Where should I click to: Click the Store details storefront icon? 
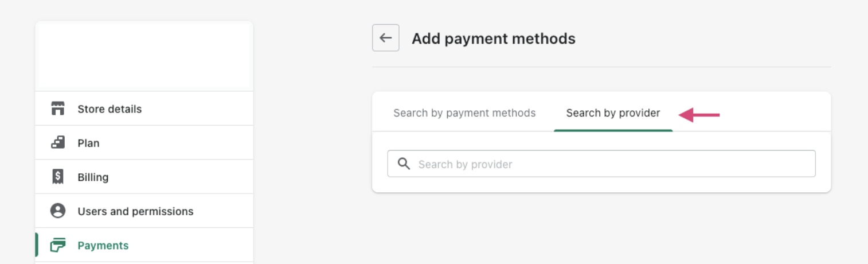[x=57, y=108]
